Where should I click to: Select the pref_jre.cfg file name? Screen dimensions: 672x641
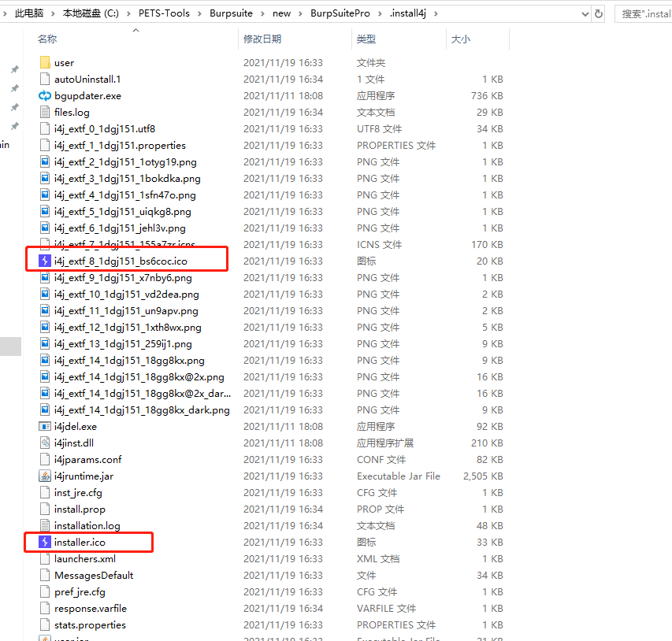pos(80,591)
